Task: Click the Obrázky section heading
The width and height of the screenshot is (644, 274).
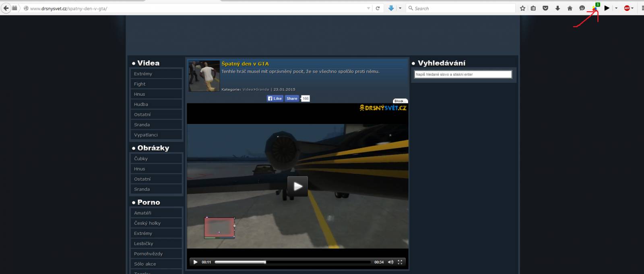Action: (153, 148)
